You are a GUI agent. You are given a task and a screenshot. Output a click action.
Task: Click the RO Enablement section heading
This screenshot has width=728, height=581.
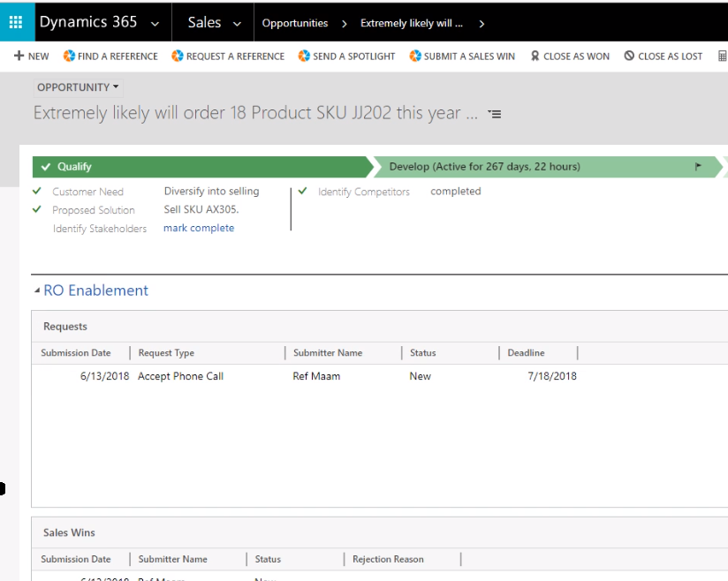tap(95, 290)
